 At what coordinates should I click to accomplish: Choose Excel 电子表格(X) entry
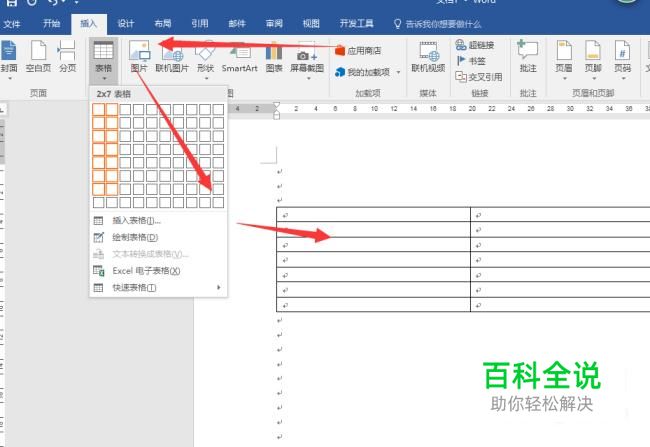click(x=158, y=271)
